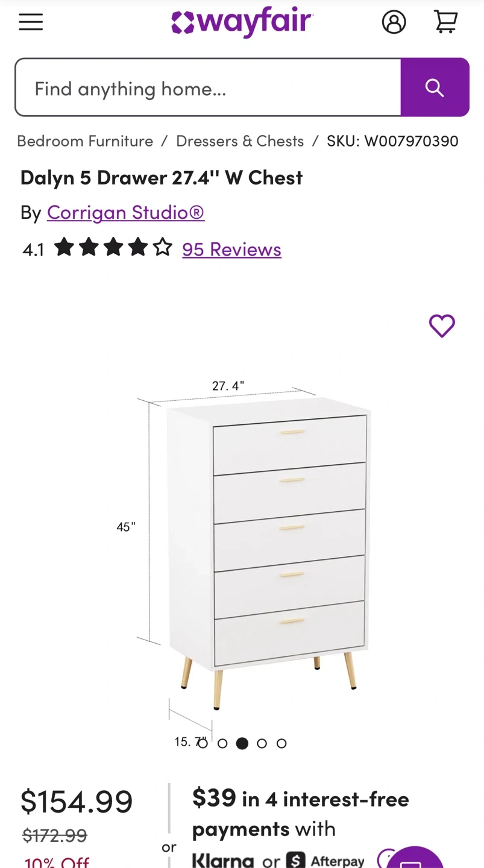This screenshot has height=868, width=484.
Task: Open the 95 Reviews link
Action: tap(232, 249)
